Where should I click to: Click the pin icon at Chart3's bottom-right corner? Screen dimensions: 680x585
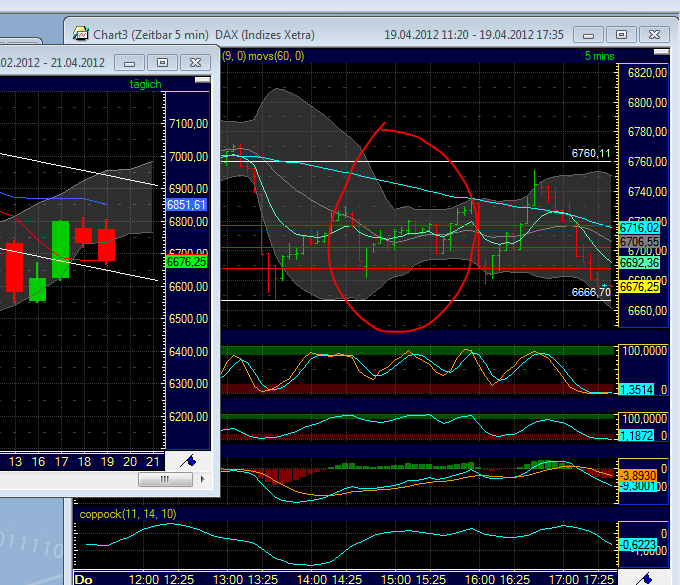tap(643, 578)
